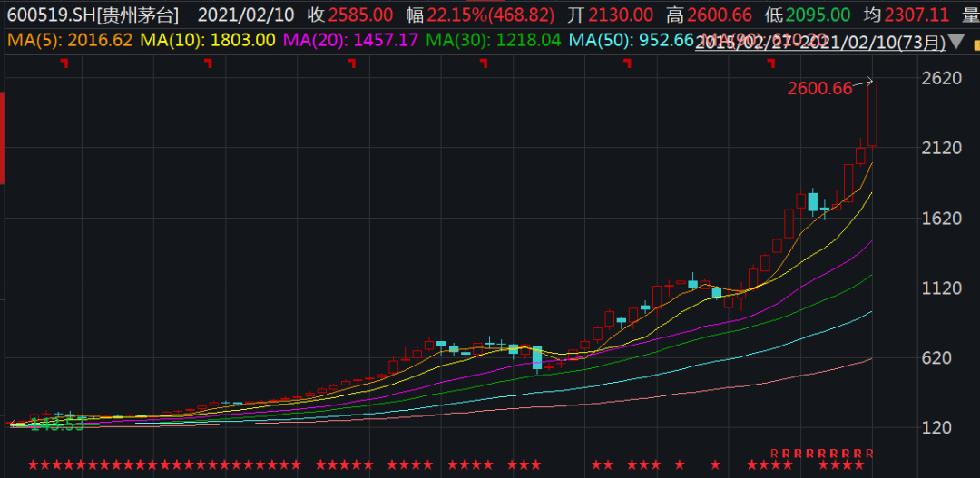Image resolution: width=980 pixels, height=478 pixels.
Task: Select the MA(20): 1457.17 indicator label
Action: (350, 40)
